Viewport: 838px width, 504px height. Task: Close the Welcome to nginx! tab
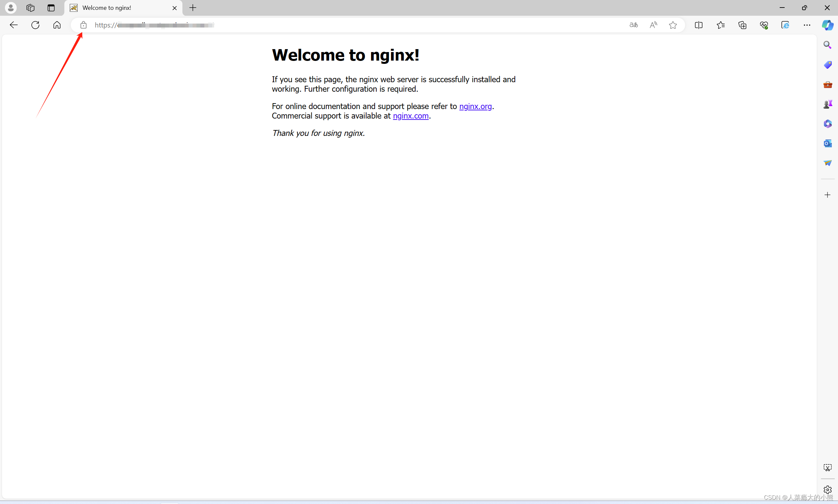tap(175, 8)
